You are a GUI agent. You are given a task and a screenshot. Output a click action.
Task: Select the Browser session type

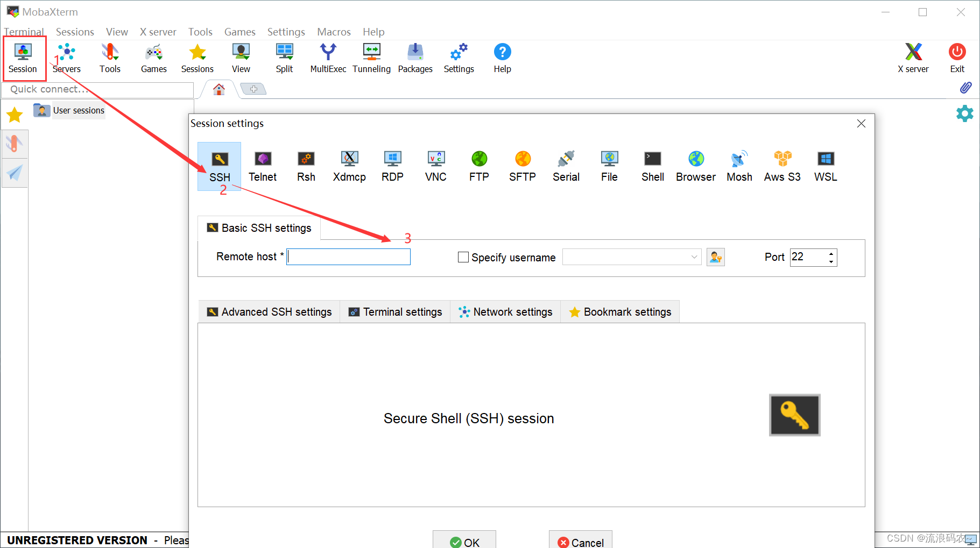click(696, 166)
